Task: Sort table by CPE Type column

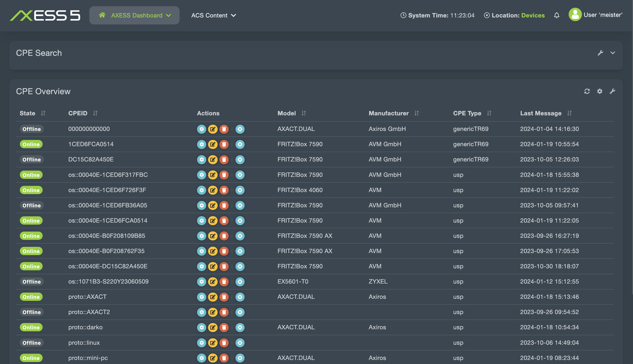Action: (x=489, y=113)
